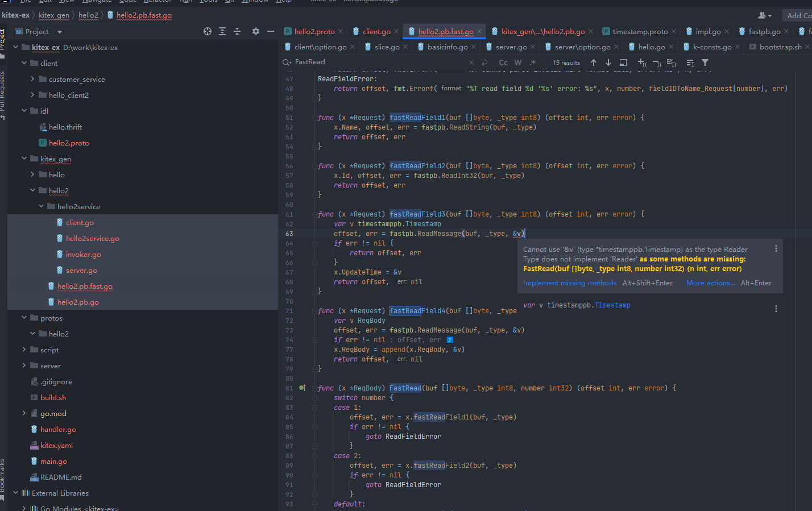Click kitex_gen in the breadcrumb path

pos(54,15)
